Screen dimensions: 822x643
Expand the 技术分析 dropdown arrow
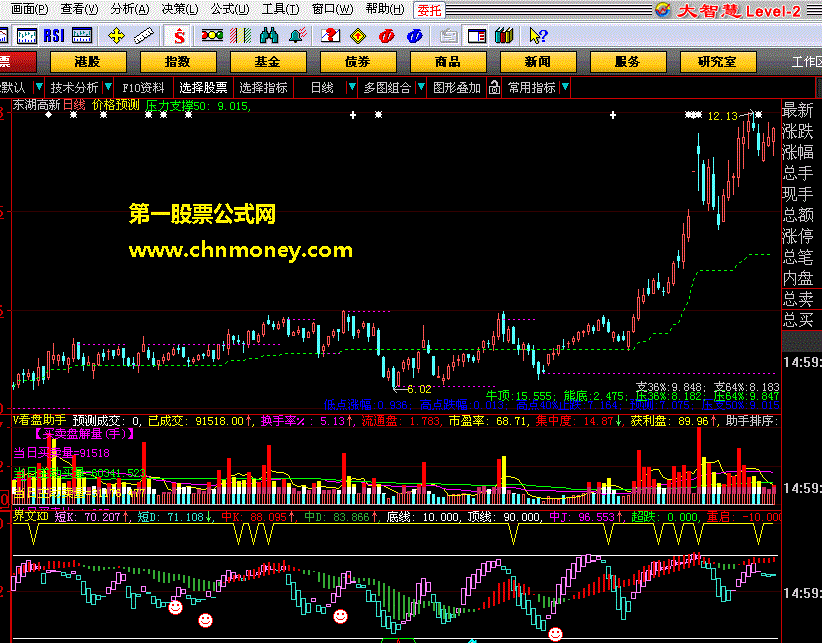(108, 87)
